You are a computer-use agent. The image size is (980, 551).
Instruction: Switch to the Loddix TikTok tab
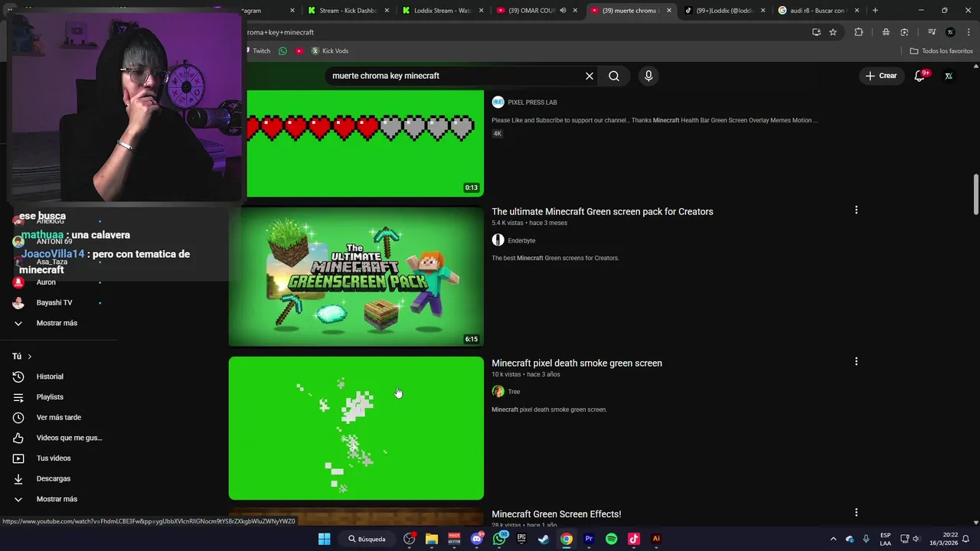point(724,11)
